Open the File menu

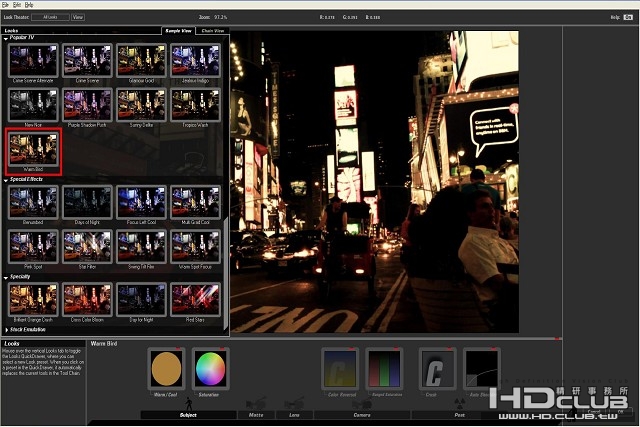5,5
